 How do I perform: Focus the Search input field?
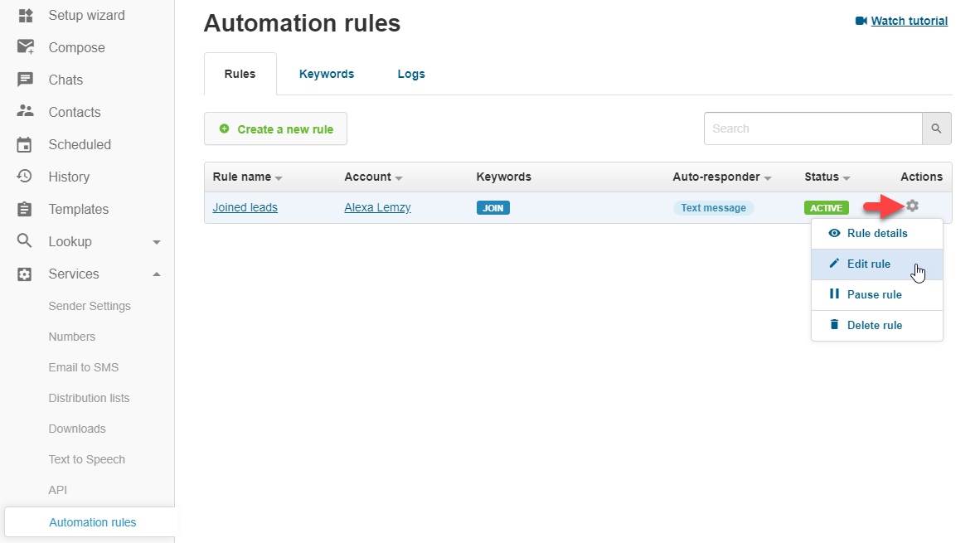(x=813, y=128)
